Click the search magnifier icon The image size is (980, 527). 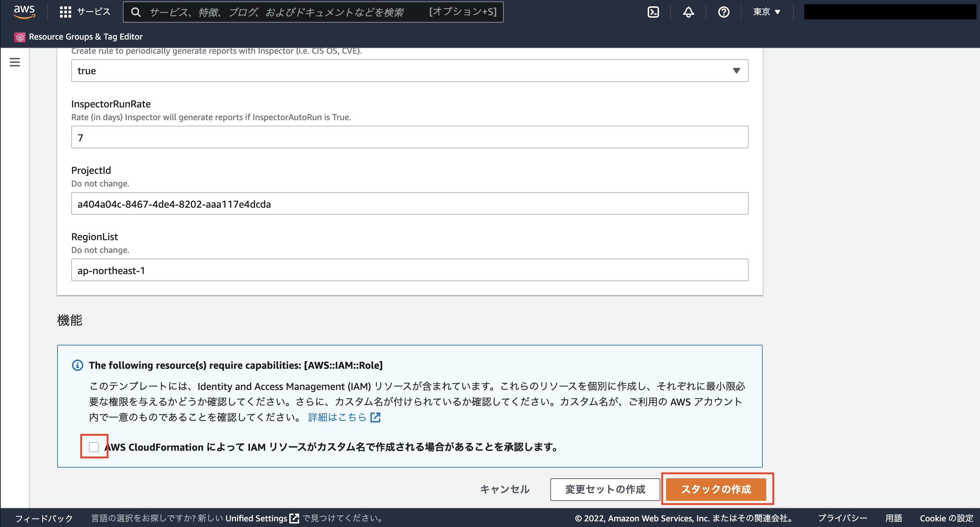click(136, 12)
